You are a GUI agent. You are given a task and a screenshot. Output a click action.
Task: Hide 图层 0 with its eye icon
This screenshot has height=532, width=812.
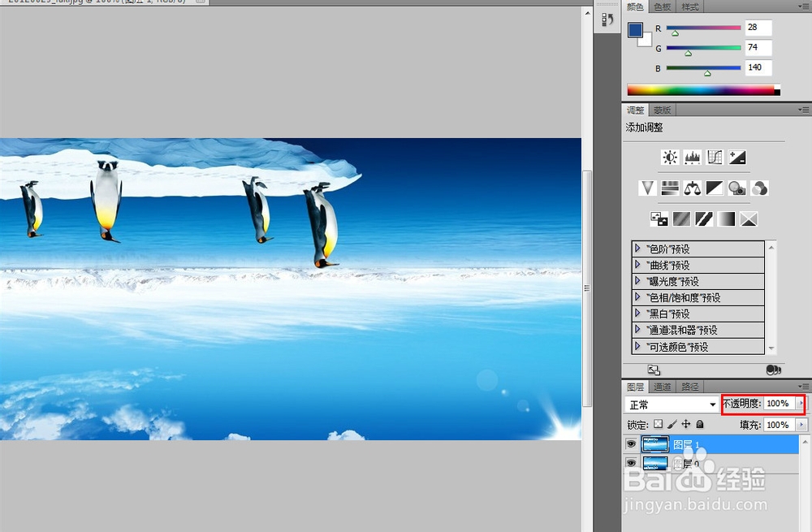coord(631,463)
